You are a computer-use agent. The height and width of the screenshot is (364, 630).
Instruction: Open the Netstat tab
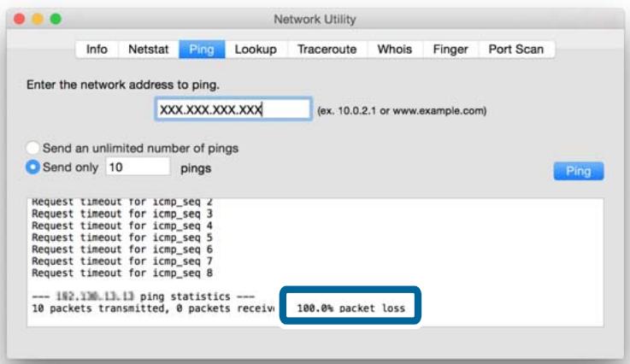[148, 50]
